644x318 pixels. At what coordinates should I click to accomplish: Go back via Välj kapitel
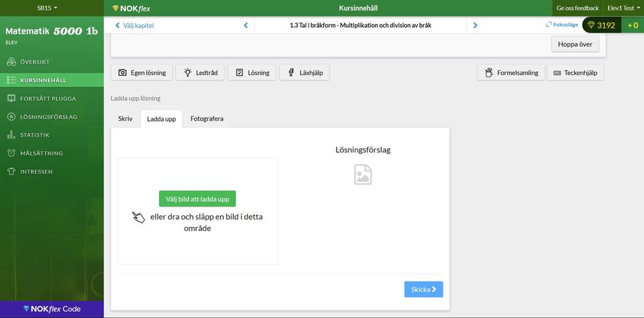[x=135, y=26]
